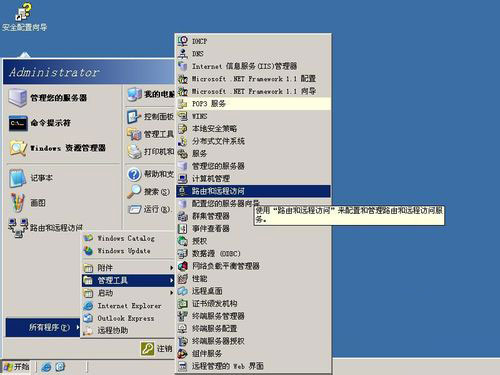Click the 数据源 (ODBC) icon
The width and height of the screenshot is (500, 375).
pos(183,254)
